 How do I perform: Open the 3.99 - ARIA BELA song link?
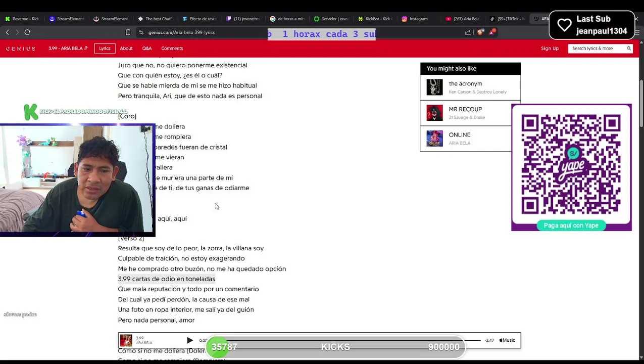(68, 49)
